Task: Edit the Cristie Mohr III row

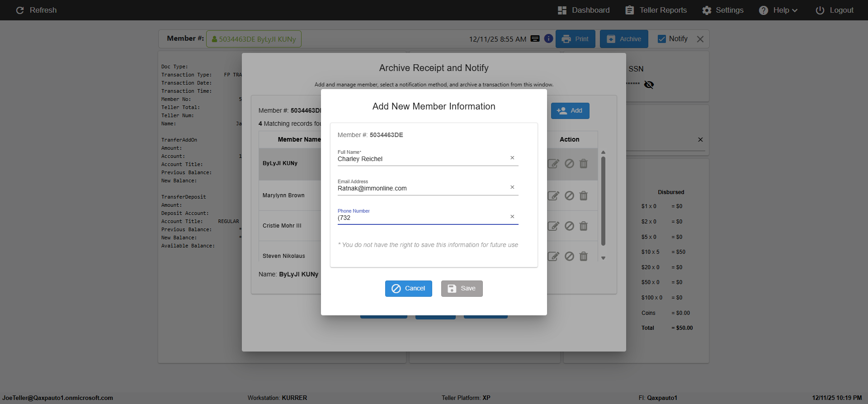Action: tap(553, 226)
